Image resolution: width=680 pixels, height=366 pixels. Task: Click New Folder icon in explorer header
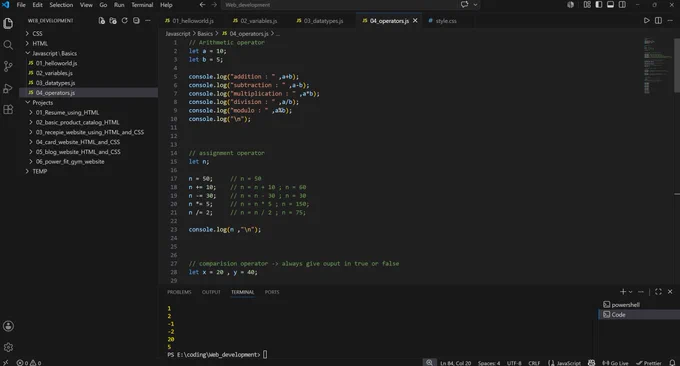click(x=113, y=21)
